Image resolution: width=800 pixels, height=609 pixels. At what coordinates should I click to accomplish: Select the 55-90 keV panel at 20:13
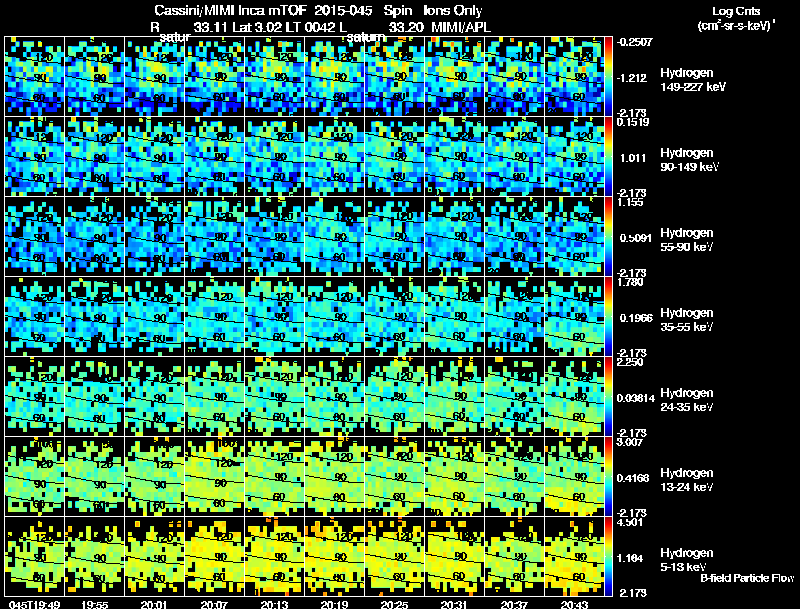[x=274, y=237]
